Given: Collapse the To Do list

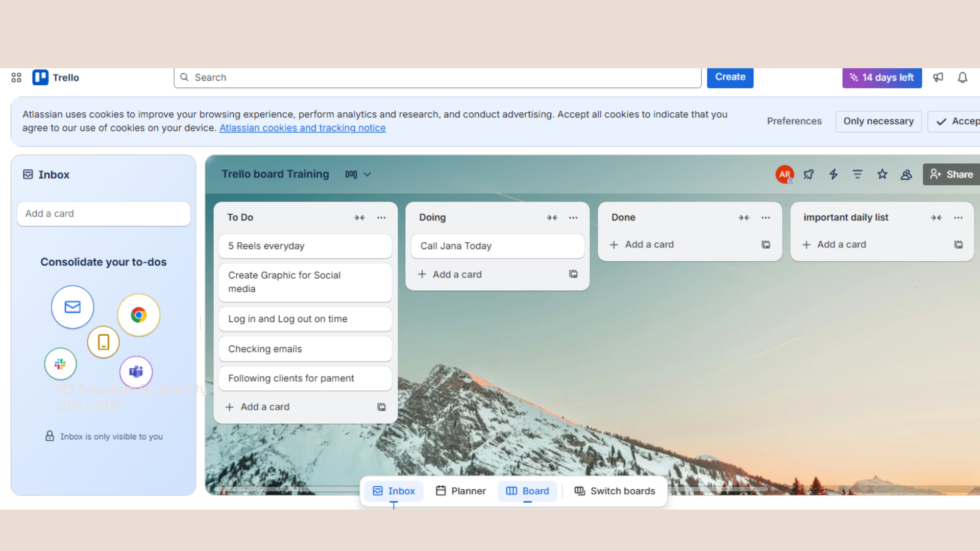Looking at the screenshot, I should point(359,218).
